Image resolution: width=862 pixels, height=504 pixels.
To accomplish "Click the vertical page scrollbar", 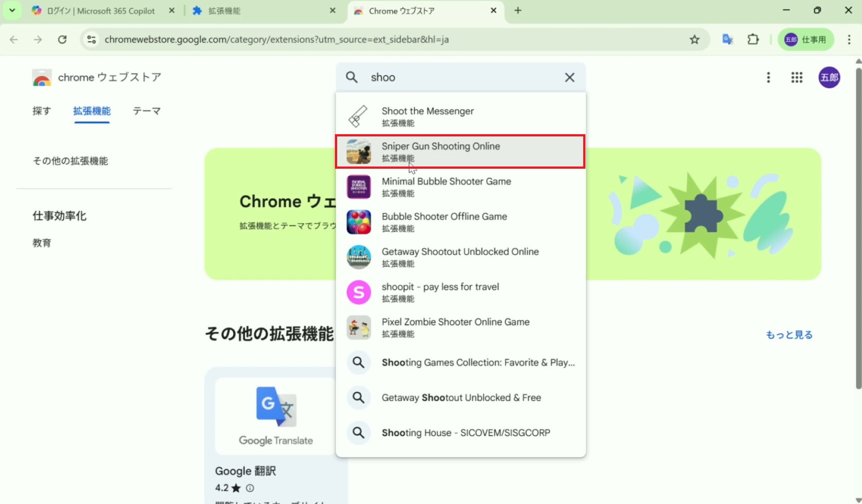I will pyautogui.click(x=858, y=224).
